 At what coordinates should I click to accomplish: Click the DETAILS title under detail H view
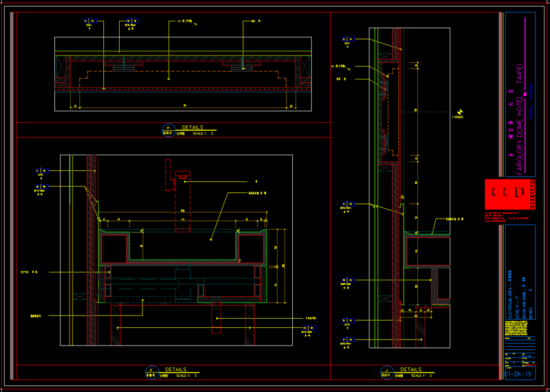click(x=193, y=128)
